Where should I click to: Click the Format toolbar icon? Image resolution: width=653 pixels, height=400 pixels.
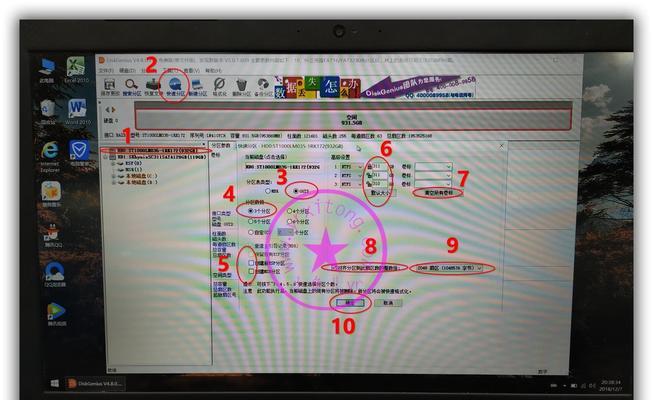pos(219,86)
